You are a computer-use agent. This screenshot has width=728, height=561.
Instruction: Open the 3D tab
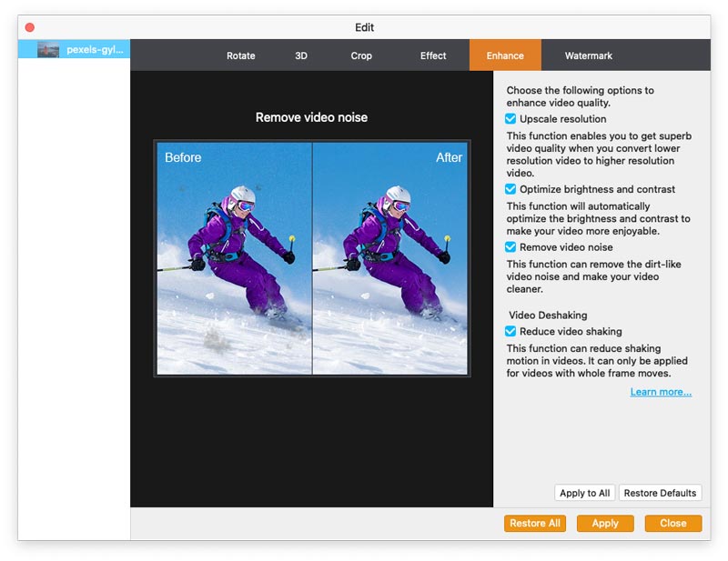[301, 55]
